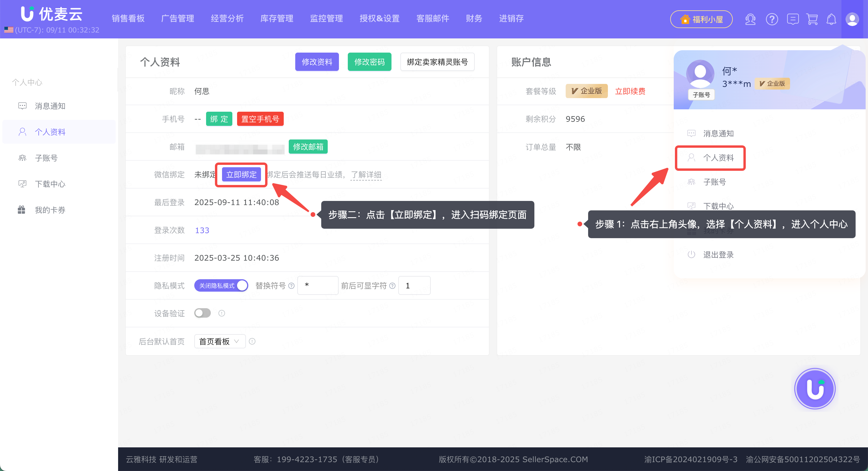Click the 修改密码 button
Viewport: 868px width, 471px height.
pos(369,62)
